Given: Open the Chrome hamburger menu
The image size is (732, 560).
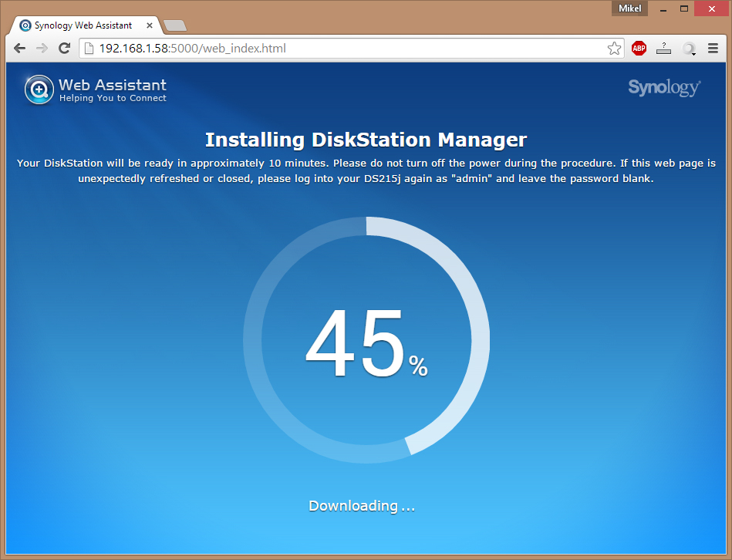Looking at the screenshot, I should (713, 48).
